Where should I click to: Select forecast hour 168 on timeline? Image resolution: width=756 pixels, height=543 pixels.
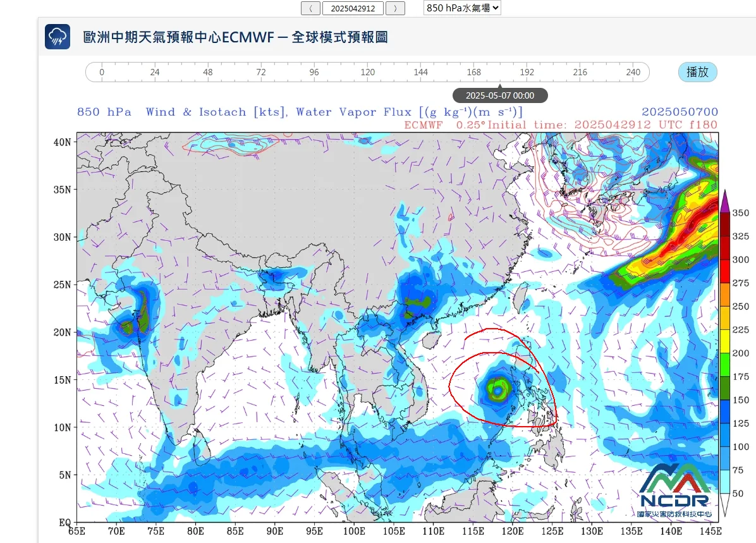click(x=473, y=72)
